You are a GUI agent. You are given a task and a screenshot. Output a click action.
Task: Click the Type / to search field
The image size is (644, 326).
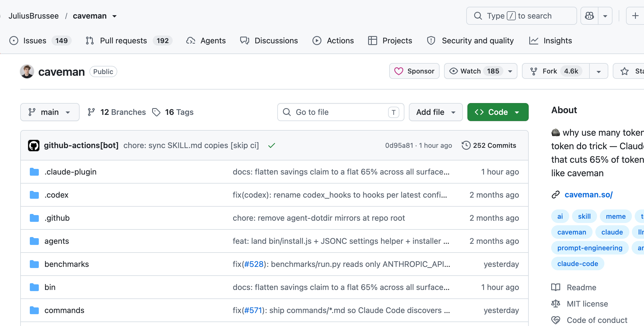pyautogui.click(x=521, y=16)
